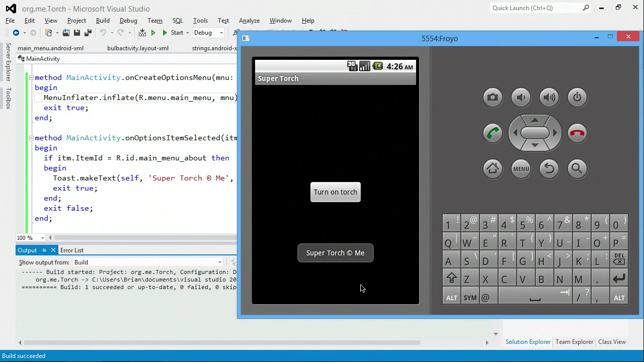The height and width of the screenshot is (362, 644).
Task: Click the emulator red end-call button
Action: click(x=577, y=133)
